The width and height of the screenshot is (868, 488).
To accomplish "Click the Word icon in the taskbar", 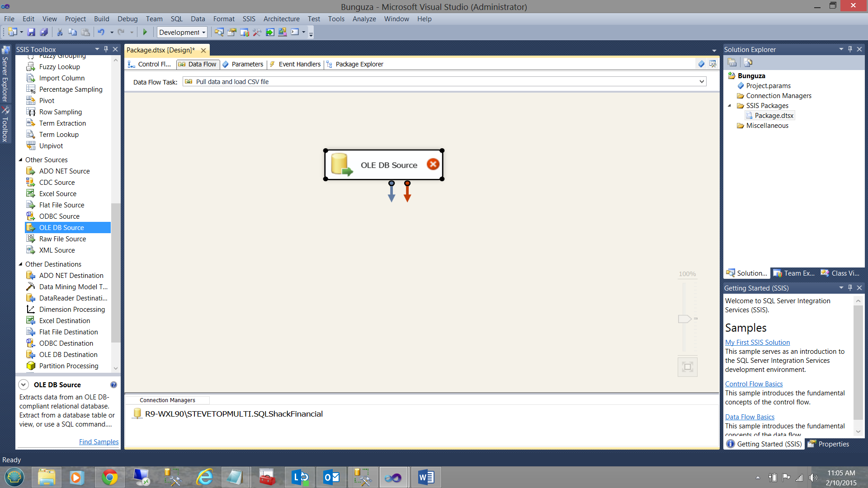I will 426,477.
